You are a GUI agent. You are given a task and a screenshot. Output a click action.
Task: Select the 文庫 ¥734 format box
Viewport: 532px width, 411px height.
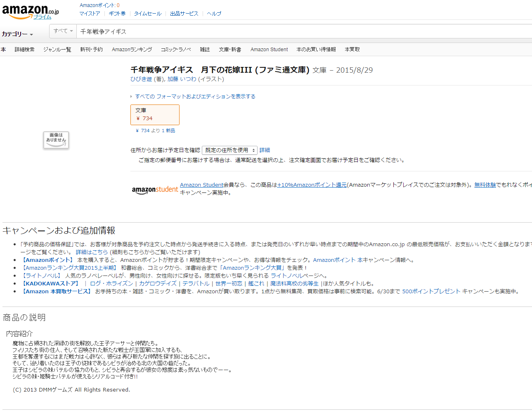point(155,115)
